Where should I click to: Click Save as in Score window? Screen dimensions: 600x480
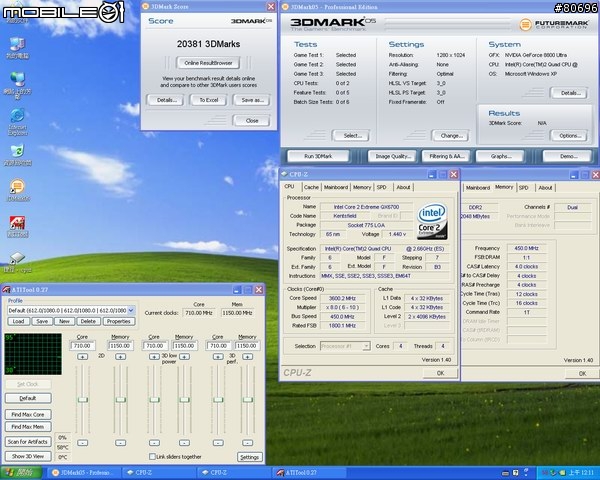(x=252, y=100)
